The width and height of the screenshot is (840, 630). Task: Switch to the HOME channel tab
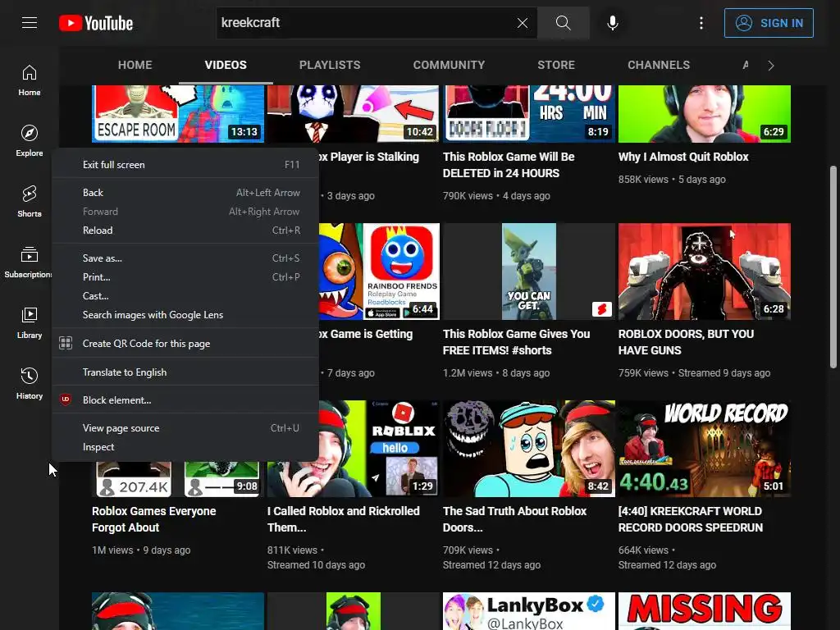coord(135,65)
